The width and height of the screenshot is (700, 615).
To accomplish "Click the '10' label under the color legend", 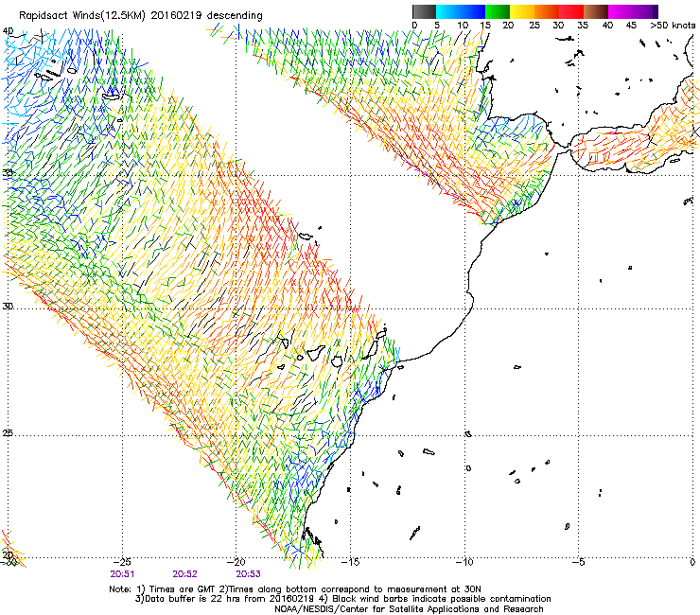I will [x=463, y=25].
